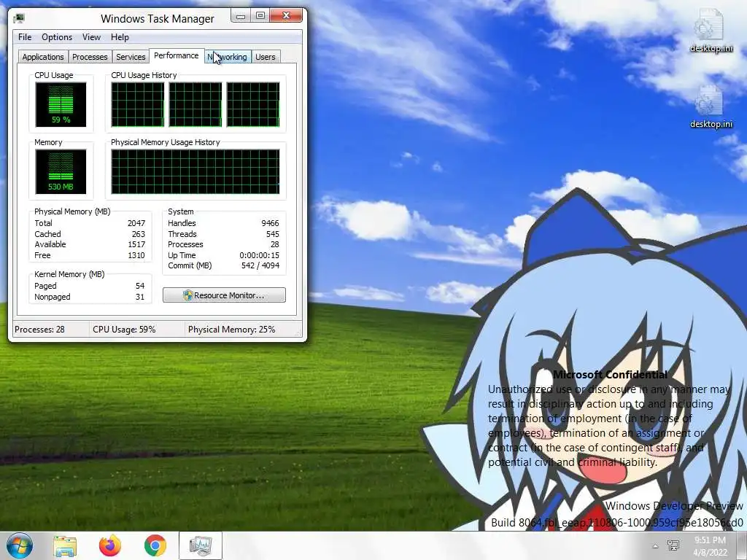Click the Cached memory value 263
Viewport: 747px width, 560px height.
[139, 234]
